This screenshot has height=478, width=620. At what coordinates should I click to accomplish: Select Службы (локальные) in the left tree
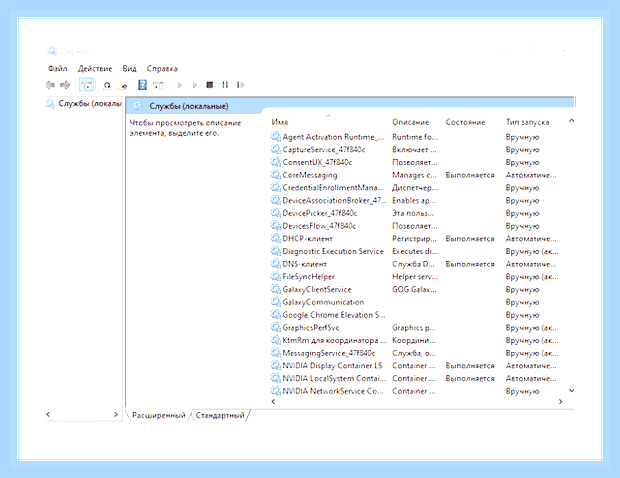tap(90, 104)
